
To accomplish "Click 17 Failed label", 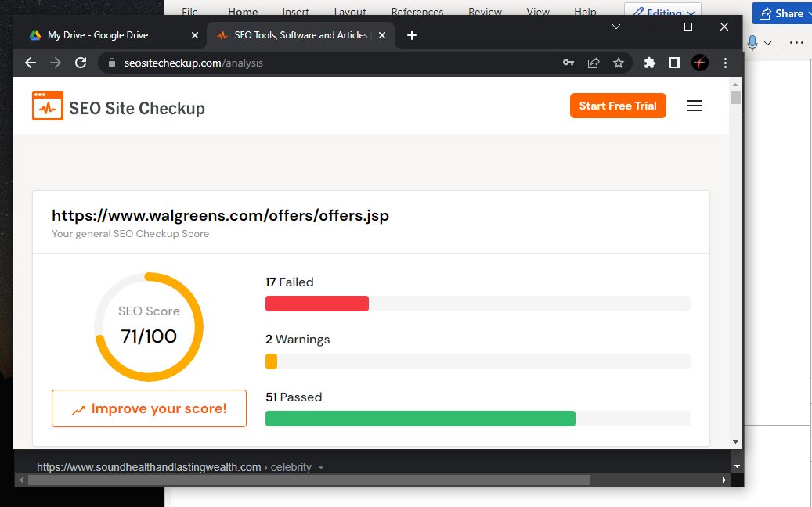I will coord(290,282).
